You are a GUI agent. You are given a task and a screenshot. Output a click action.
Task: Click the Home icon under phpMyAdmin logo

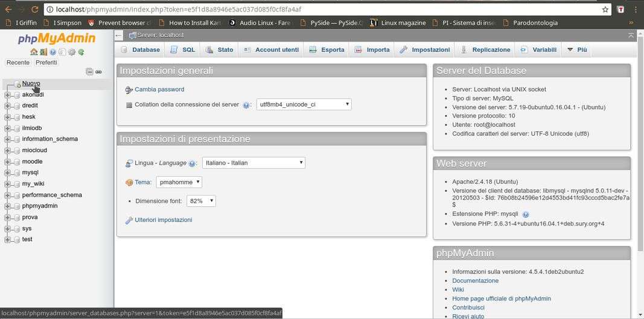coord(34,52)
